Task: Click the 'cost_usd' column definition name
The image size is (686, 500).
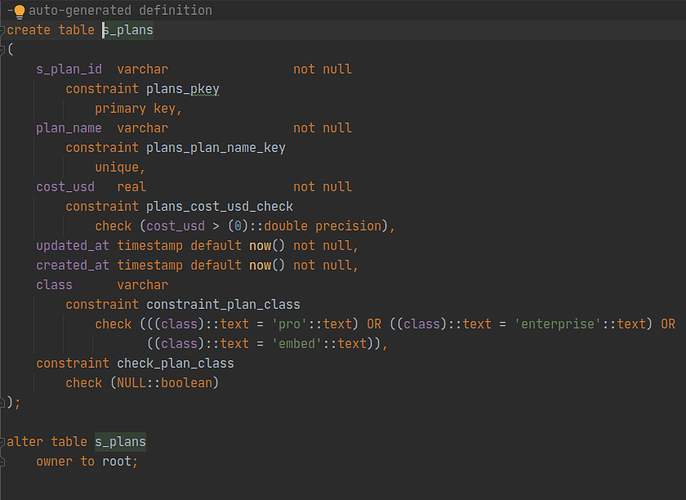Action: tap(66, 187)
